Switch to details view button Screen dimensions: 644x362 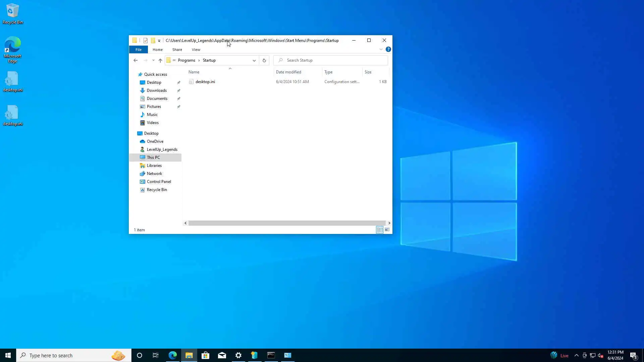380,230
